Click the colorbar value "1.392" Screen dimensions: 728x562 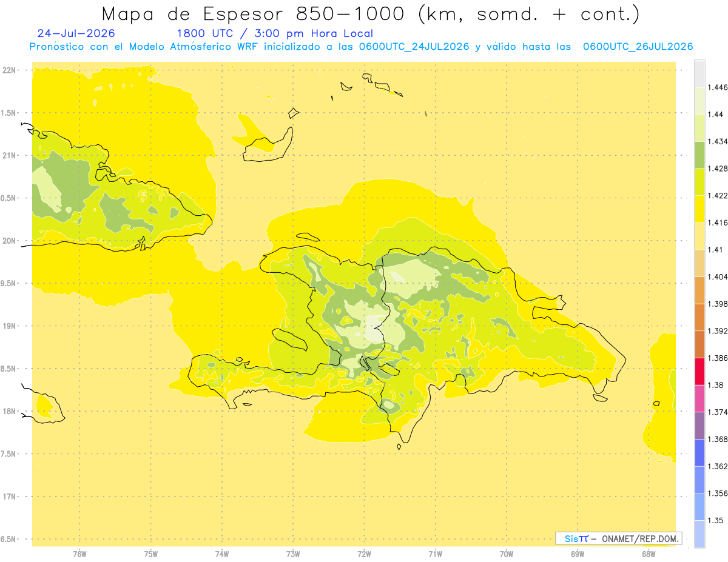(718, 331)
